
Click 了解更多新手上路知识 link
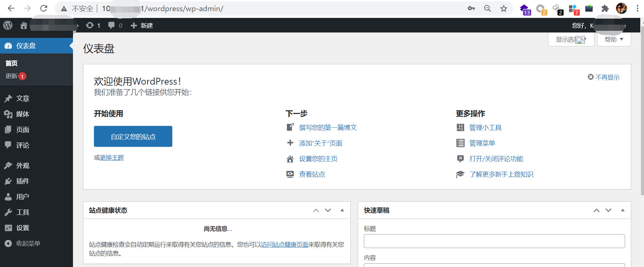click(x=501, y=174)
